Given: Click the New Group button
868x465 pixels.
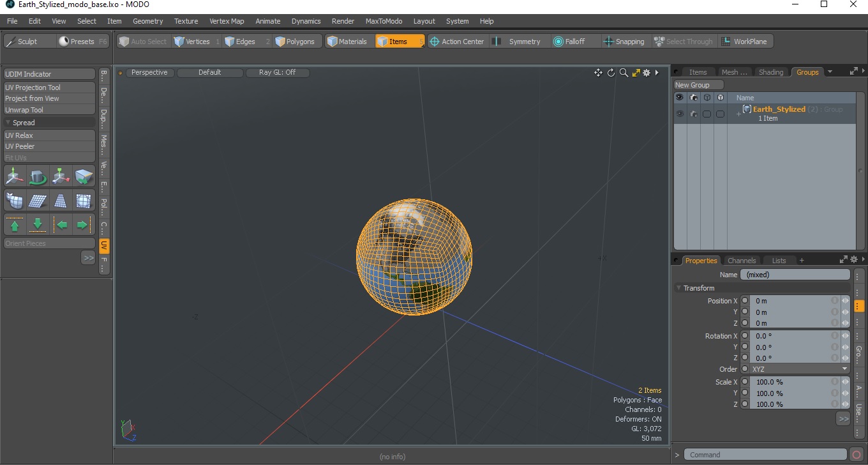Looking at the screenshot, I should (699, 85).
